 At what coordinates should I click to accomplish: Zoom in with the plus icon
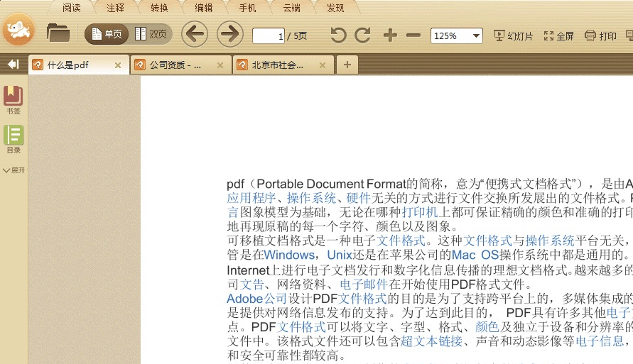pos(390,35)
